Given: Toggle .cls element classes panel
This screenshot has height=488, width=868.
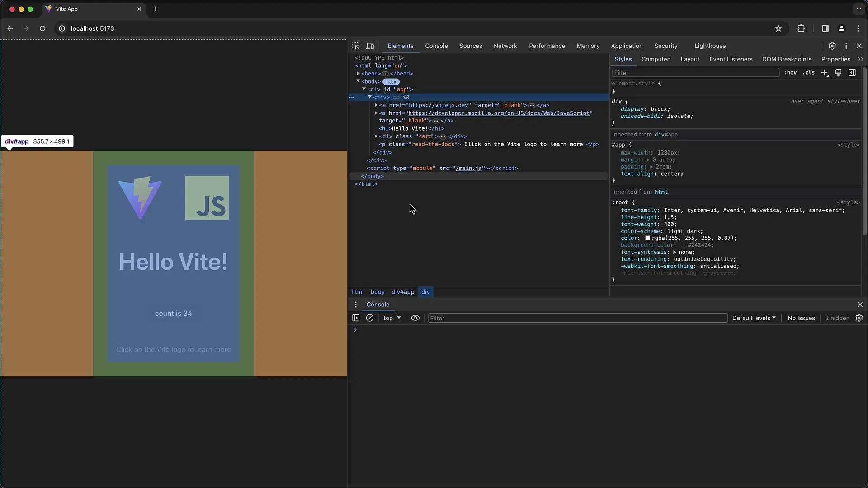Looking at the screenshot, I should click(809, 73).
